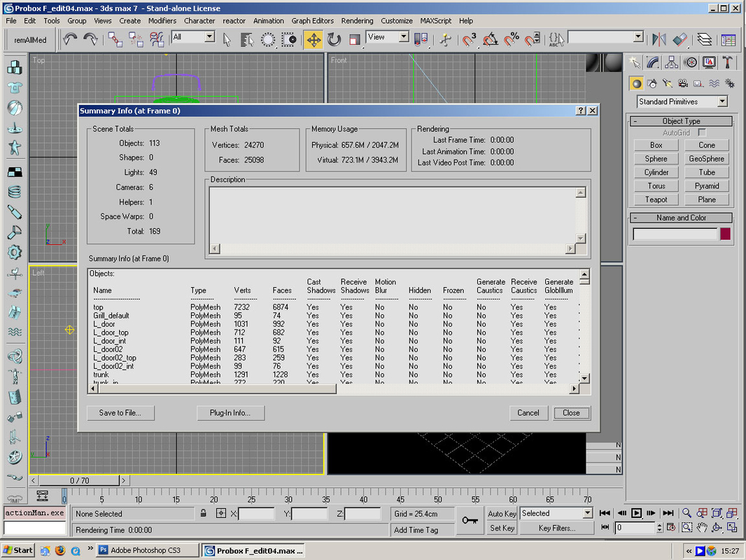Click the Save to File button
The image size is (746, 560).
coord(120,413)
